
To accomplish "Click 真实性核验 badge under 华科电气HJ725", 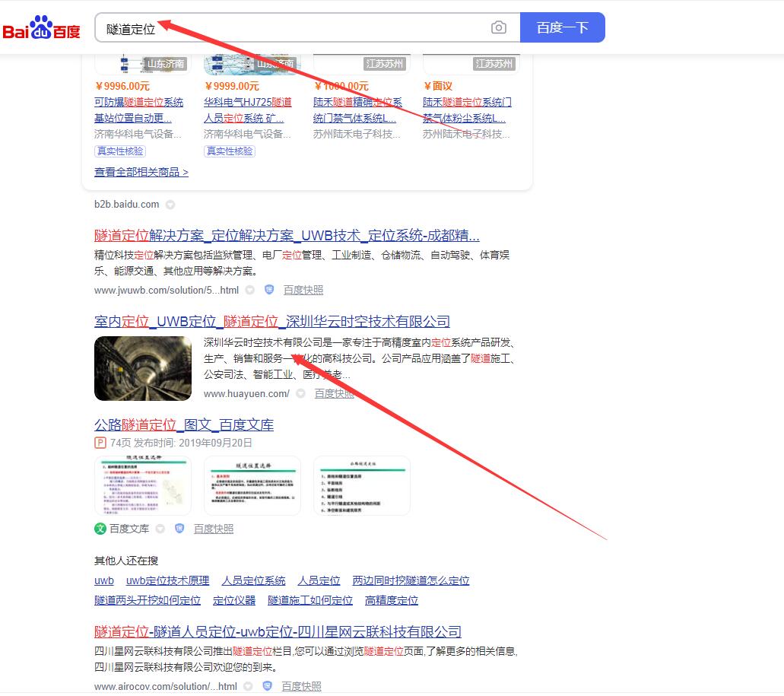I will click(230, 151).
